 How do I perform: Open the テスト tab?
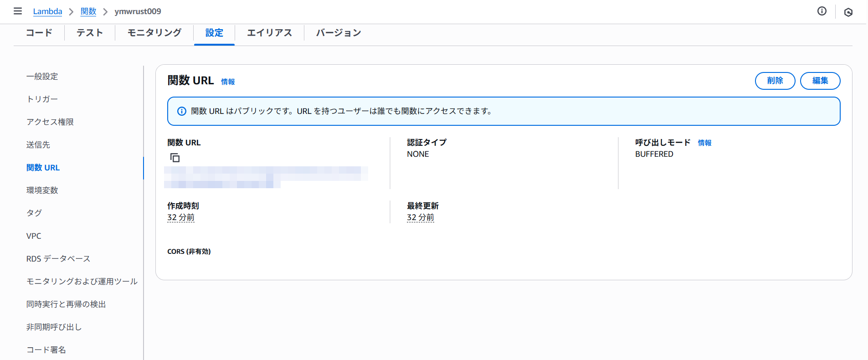point(90,33)
